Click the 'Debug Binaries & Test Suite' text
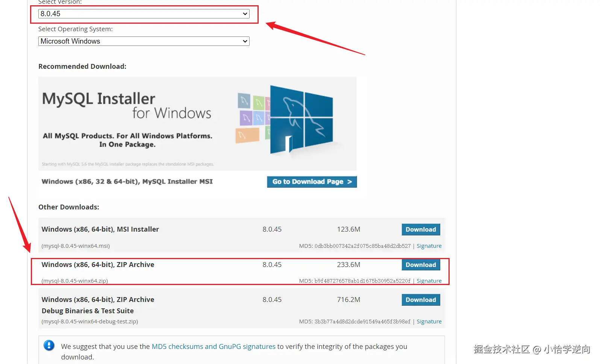This screenshot has height=364, width=600. (88, 311)
